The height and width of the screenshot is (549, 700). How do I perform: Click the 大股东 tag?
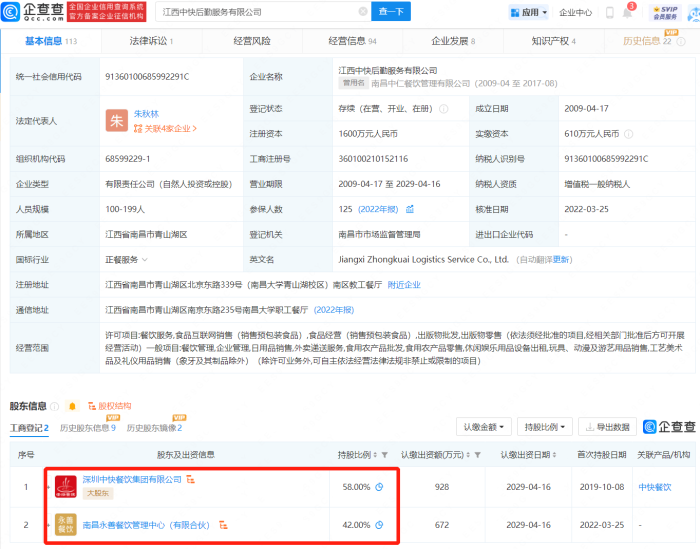[98, 493]
